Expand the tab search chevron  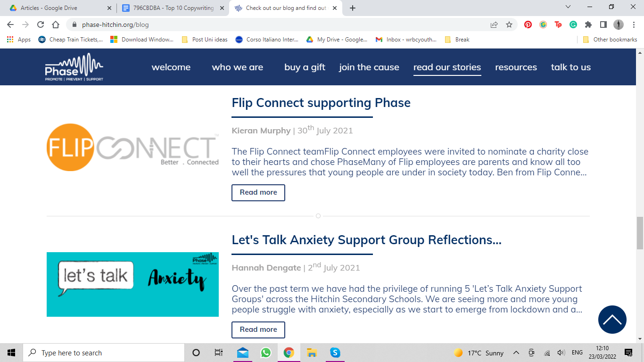coord(568,7)
